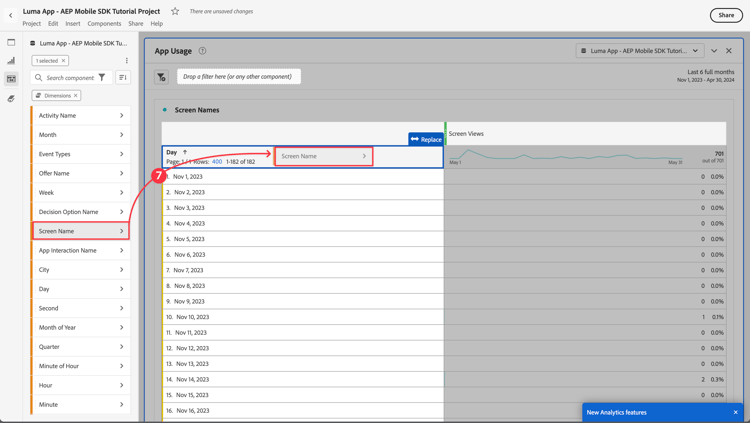Click the Screen Names visualization title
Screen dimensions: 750x423
click(x=197, y=110)
